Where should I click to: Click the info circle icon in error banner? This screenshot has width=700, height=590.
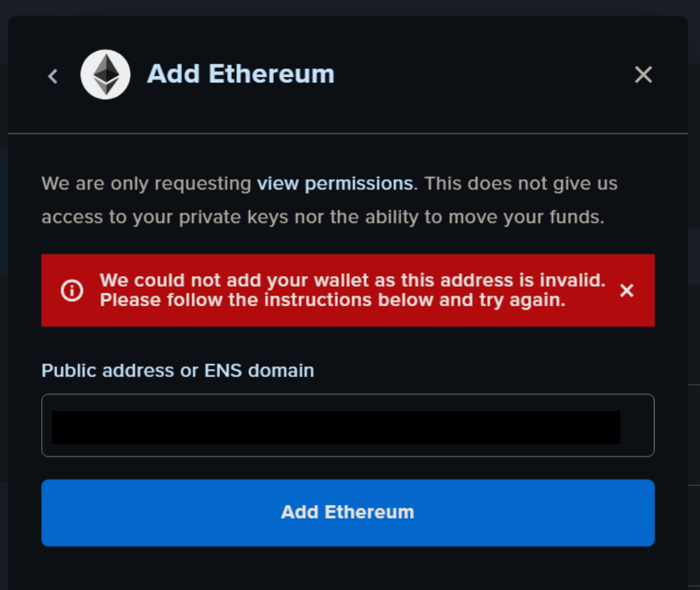click(x=72, y=290)
